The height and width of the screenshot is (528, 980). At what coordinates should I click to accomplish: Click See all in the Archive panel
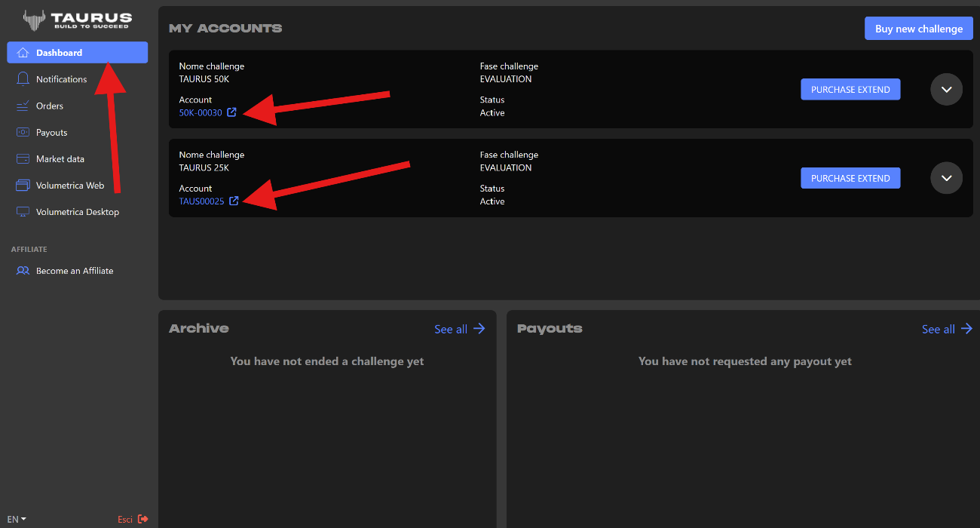(451, 329)
